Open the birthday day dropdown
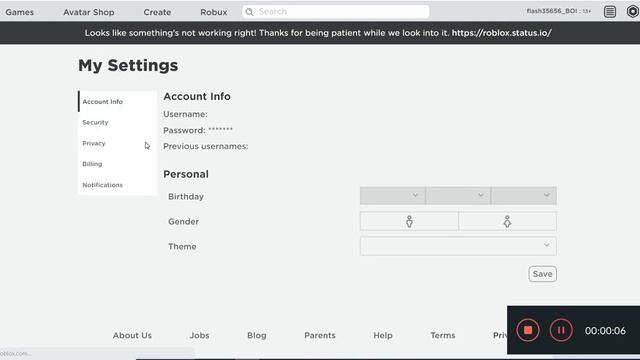Image resolution: width=640 pixels, height=360 pixels. click(x=458, y=196)
